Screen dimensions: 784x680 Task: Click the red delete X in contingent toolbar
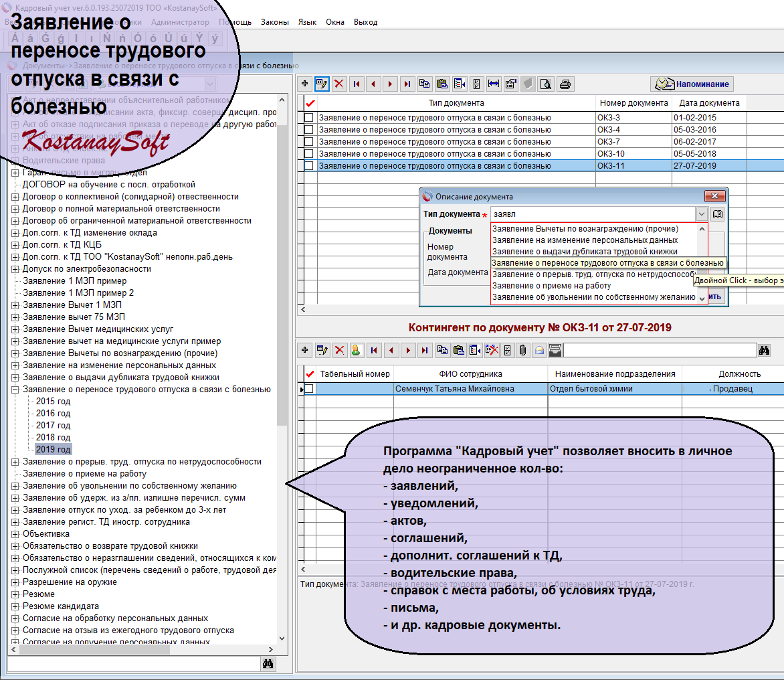[x=340, y=350]
